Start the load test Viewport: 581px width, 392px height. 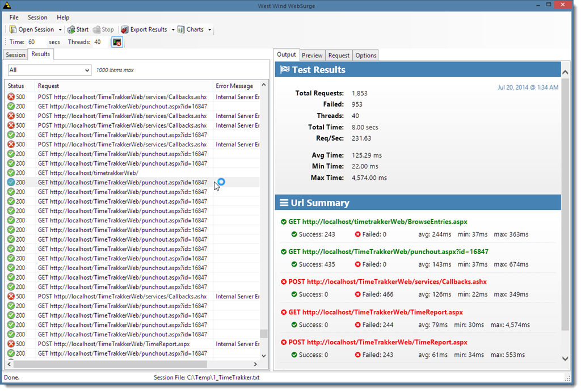[78, 29]
